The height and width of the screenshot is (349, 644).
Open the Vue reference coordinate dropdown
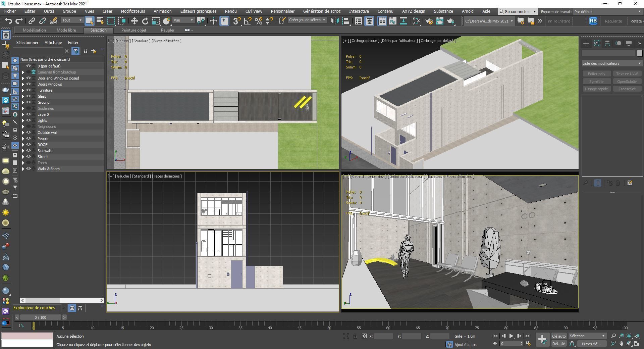click(x=183, y=20)
